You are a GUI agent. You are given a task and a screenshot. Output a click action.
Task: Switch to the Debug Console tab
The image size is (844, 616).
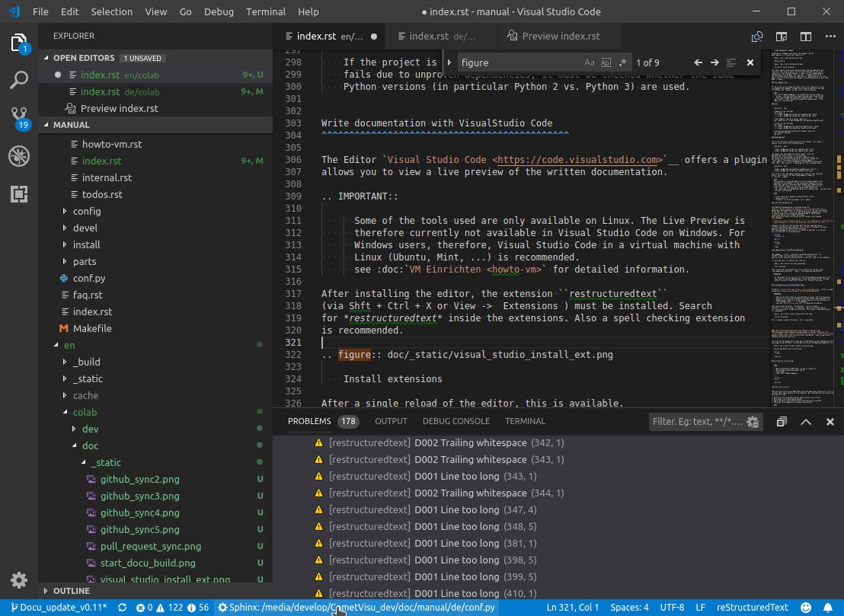[456, 421]
